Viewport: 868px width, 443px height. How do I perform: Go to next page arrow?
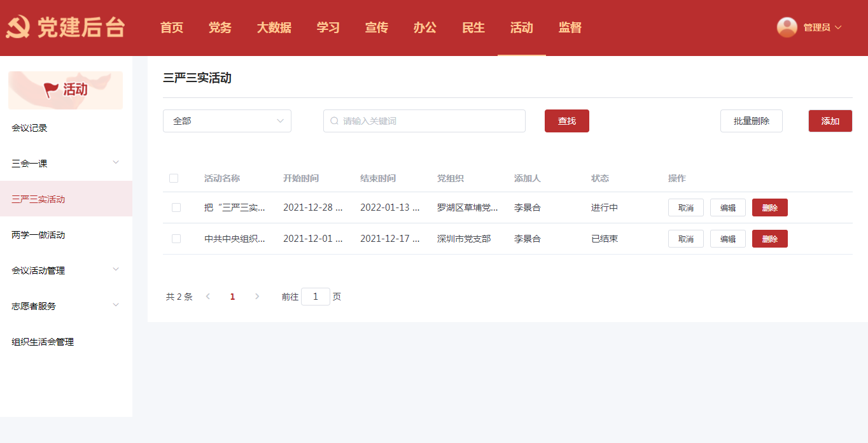(257, 297)
